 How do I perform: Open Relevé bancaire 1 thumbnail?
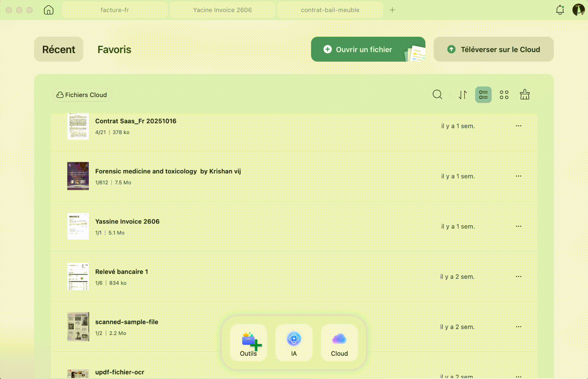pyautogui.click(x=78, y=276)
